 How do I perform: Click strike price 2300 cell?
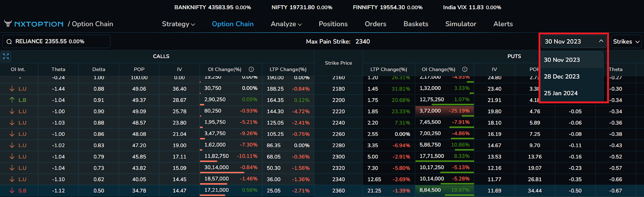coord(339,156)
